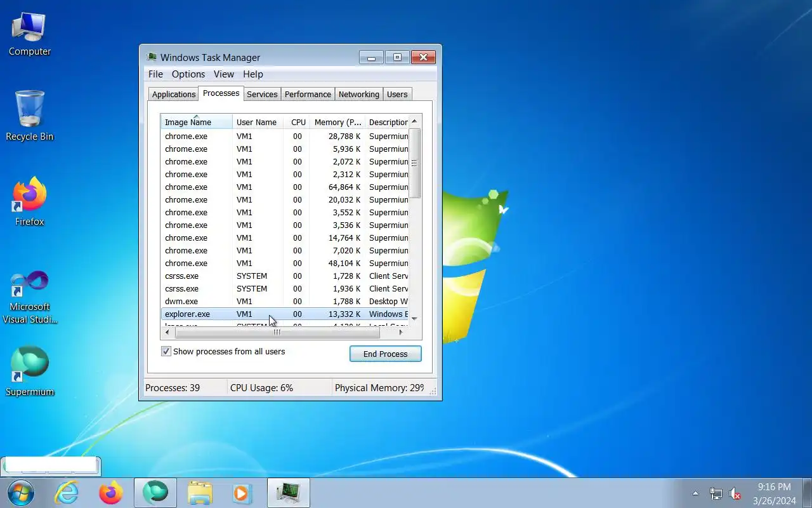Click the CPU Usage: 6% status entry
Viewport: 812px width, 508px height.
tap(279, 387)
